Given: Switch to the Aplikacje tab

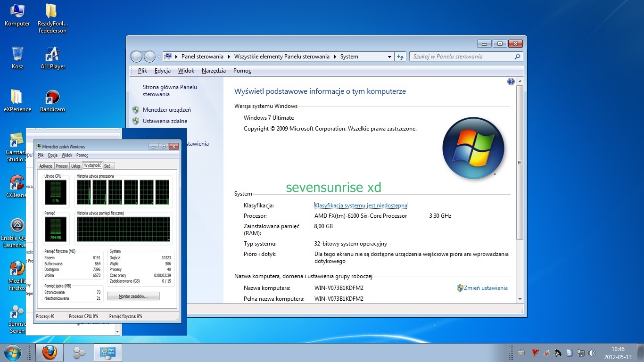Looking at the screenshot, I should click(x=46, y=166).
